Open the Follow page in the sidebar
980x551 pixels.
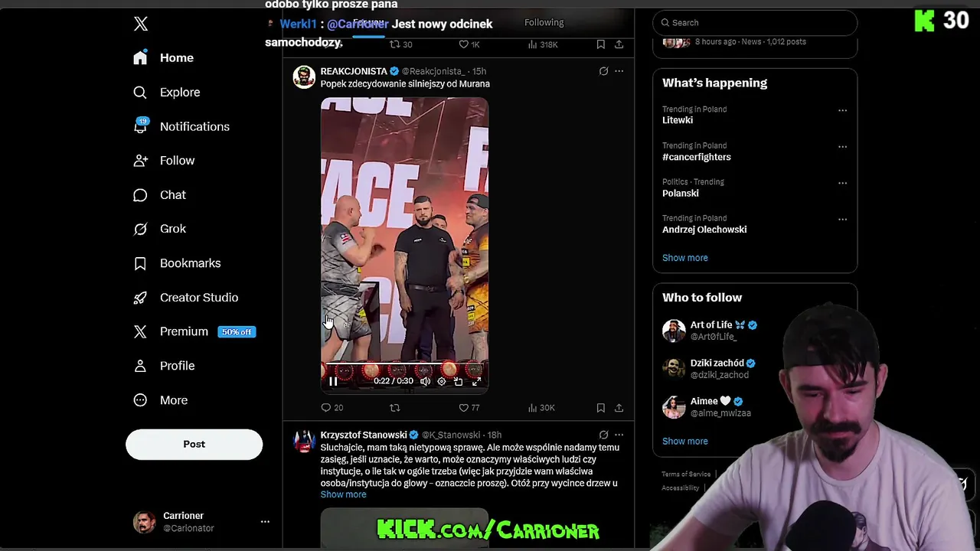(164, 161)
